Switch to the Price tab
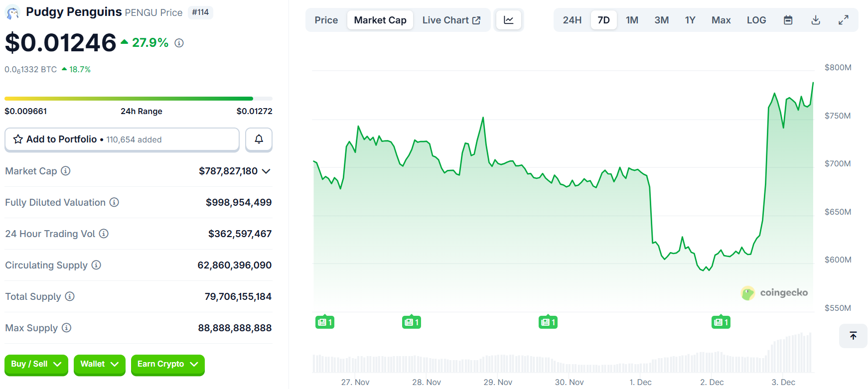Viewport: 868px width, 389px height. [326, 20]
